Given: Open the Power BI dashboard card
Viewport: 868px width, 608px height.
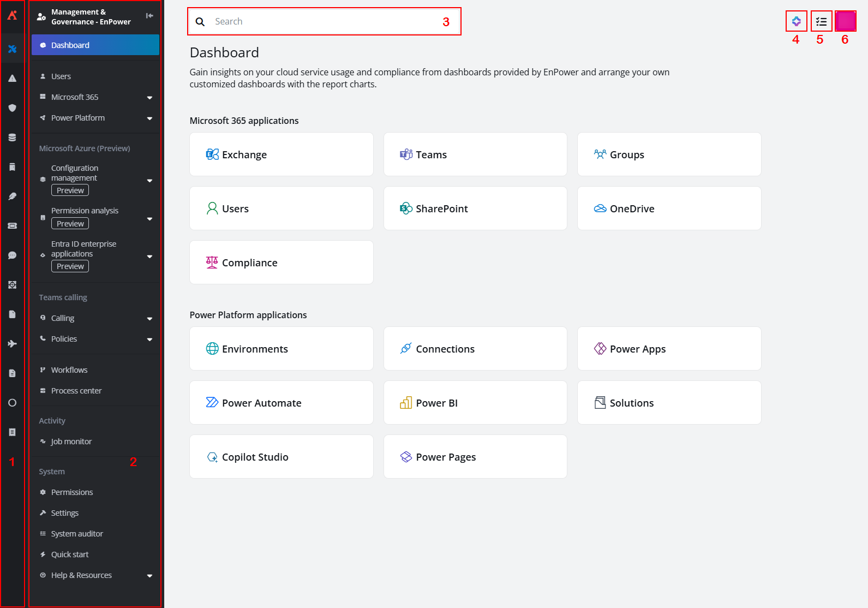Looking at the screenshot, I should pos(475,403).
